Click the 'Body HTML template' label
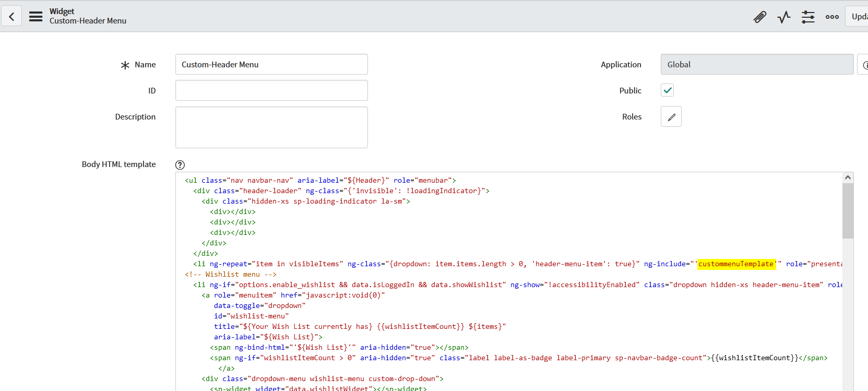This screenshot has width=868, height=391. (118, 164)
